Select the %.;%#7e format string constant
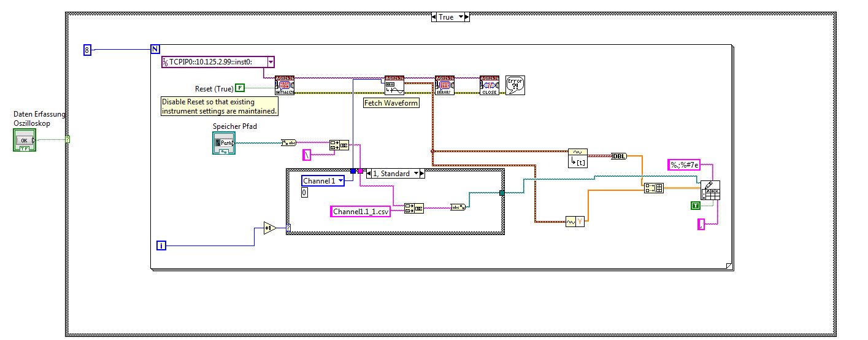 tap(683, 164)
